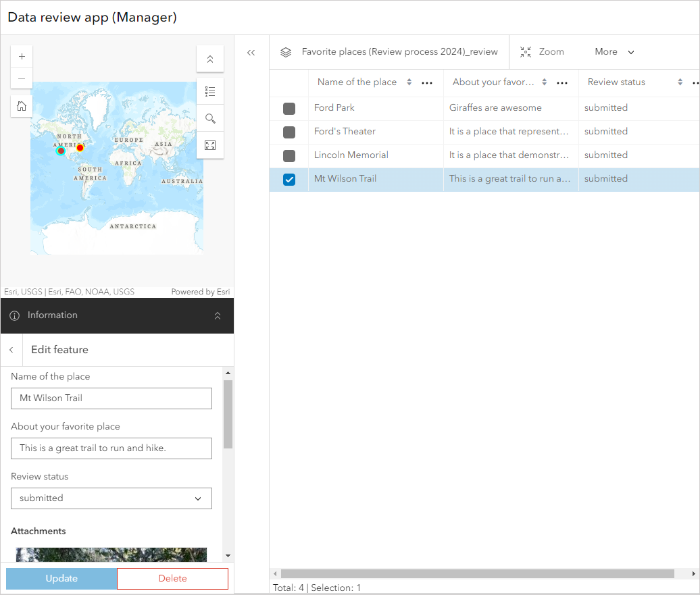Screen dimensions: 700x595
Task: Click the Update button
Action: click(x=61, y=579)
